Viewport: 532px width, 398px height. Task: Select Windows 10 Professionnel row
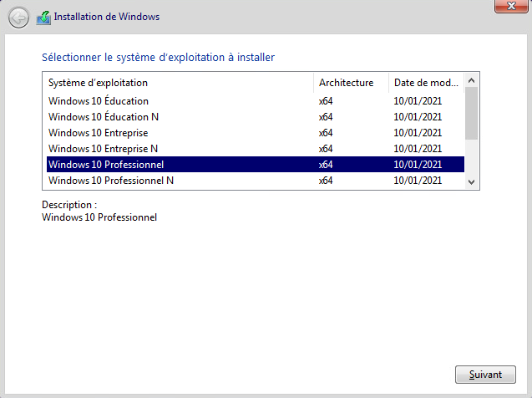point(256,165)
